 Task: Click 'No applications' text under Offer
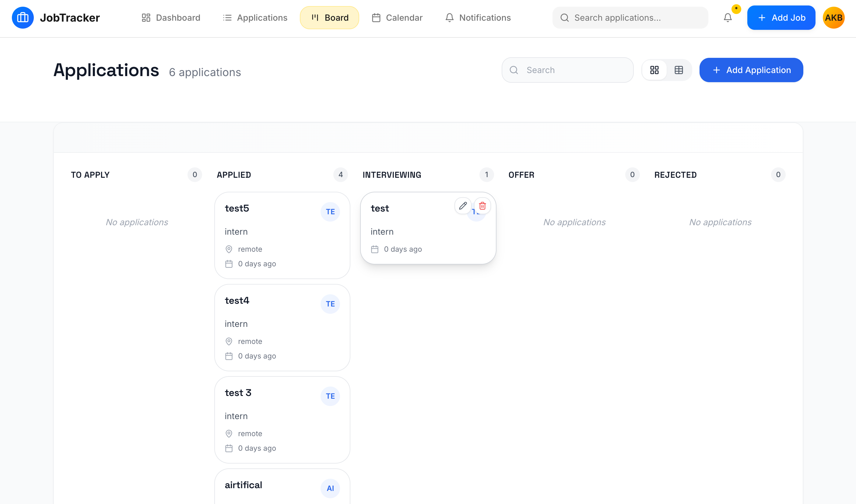574,222
